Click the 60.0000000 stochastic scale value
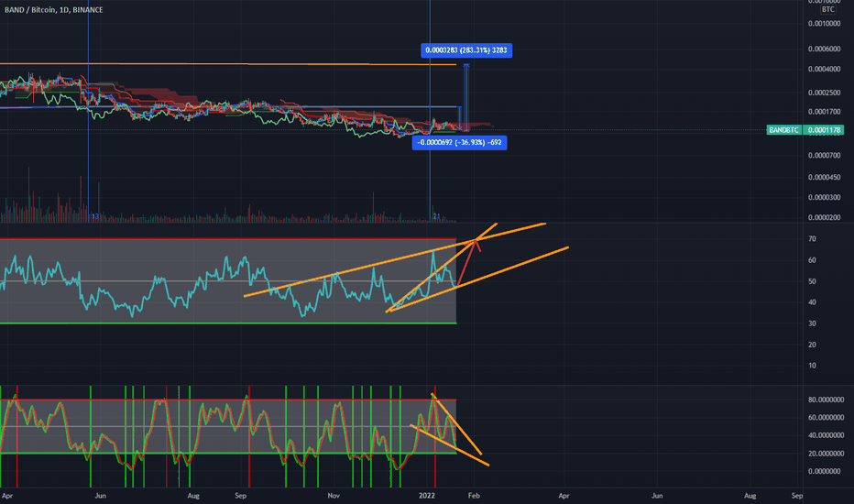The image size is (854, 504). tap(826, 418)
